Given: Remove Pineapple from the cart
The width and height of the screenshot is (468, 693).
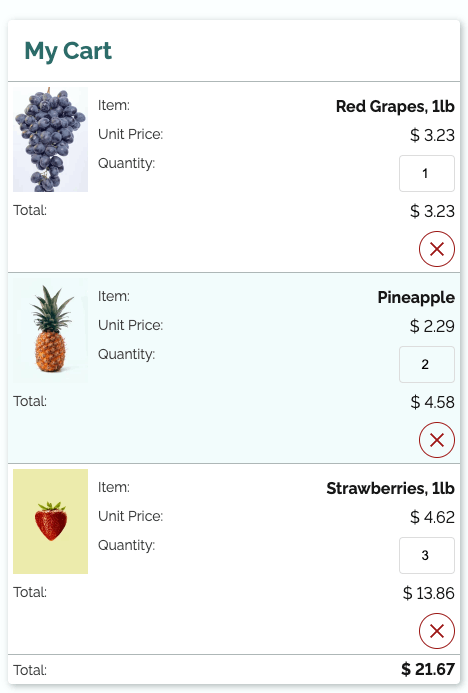Looking at the screenshot, I should (x=437, y=440).
